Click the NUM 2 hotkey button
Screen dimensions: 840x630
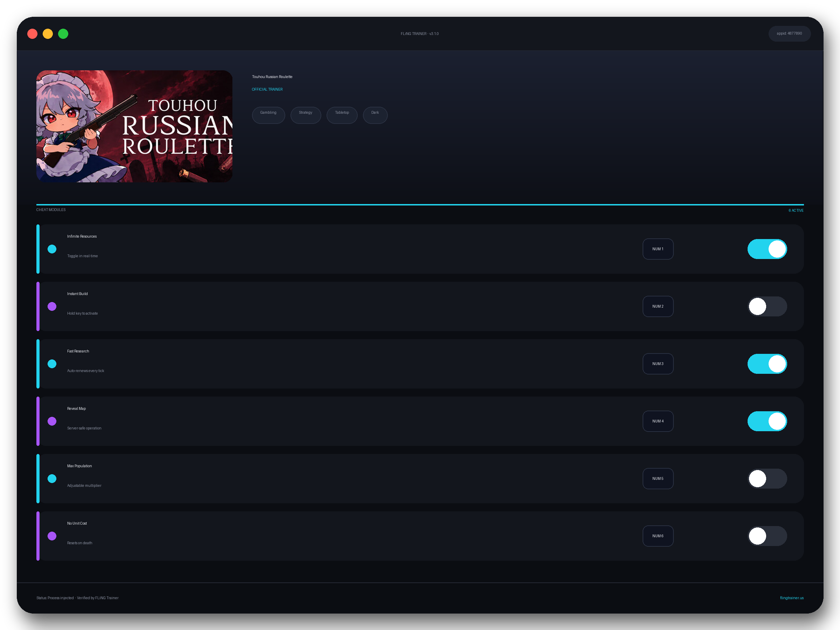tap(658, 307)
